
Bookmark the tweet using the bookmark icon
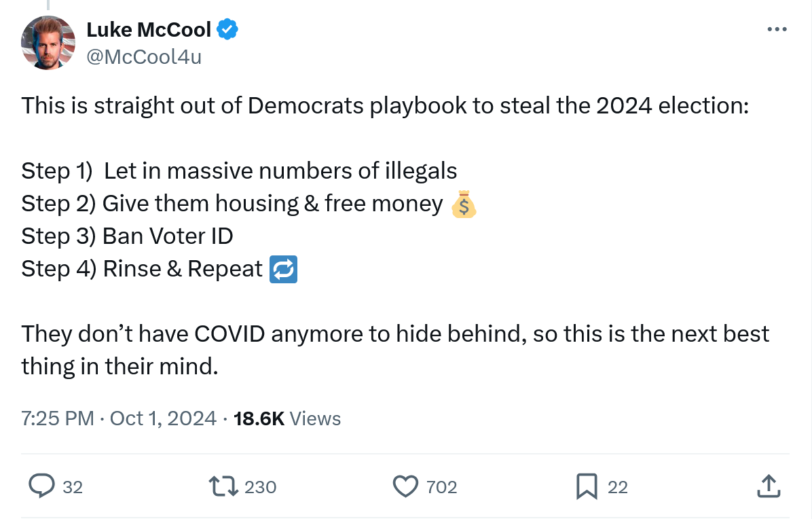586,486
